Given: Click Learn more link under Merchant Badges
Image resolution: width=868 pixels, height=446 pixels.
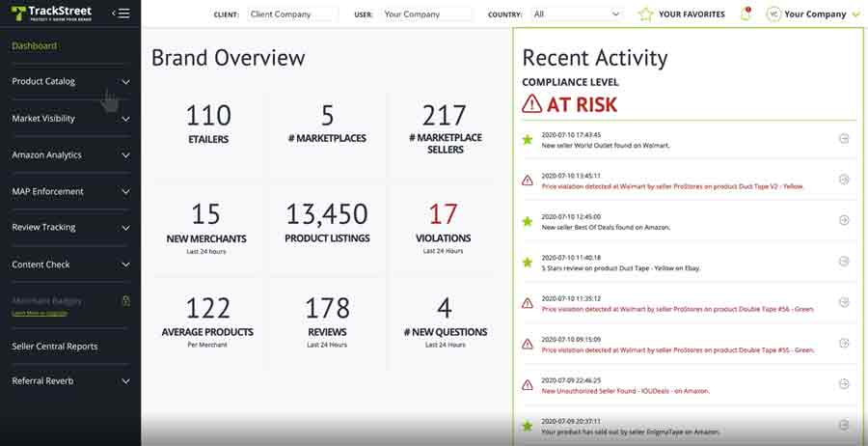Looking at the screenshot, I should tap(40, 313).
